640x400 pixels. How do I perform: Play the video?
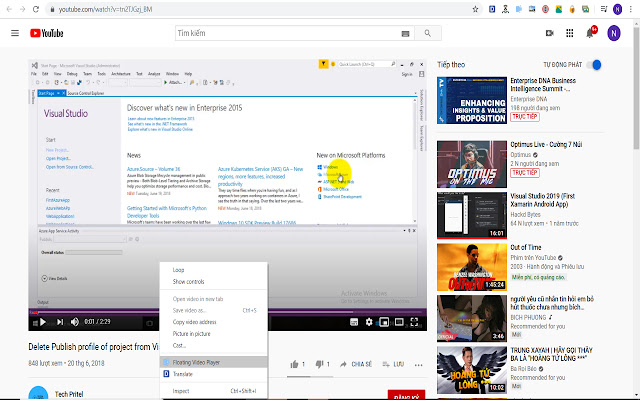[x=41, y=322]
